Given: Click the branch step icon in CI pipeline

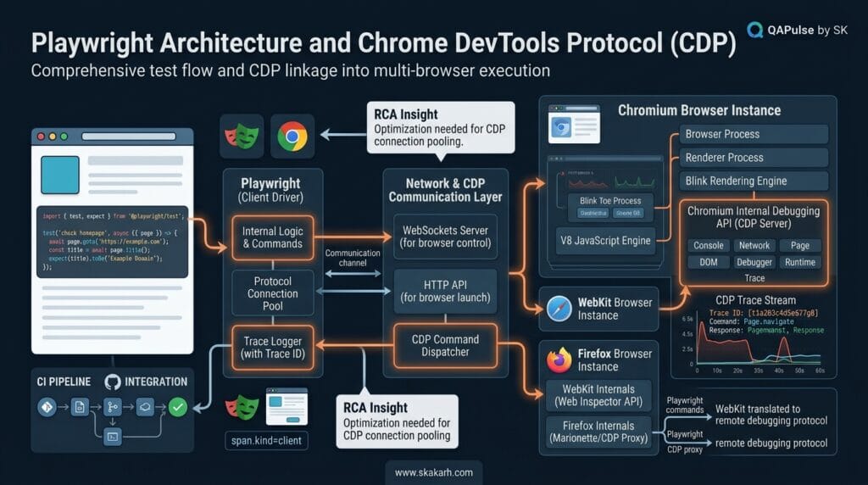Looking at the screenshot, I should [113, 407].
